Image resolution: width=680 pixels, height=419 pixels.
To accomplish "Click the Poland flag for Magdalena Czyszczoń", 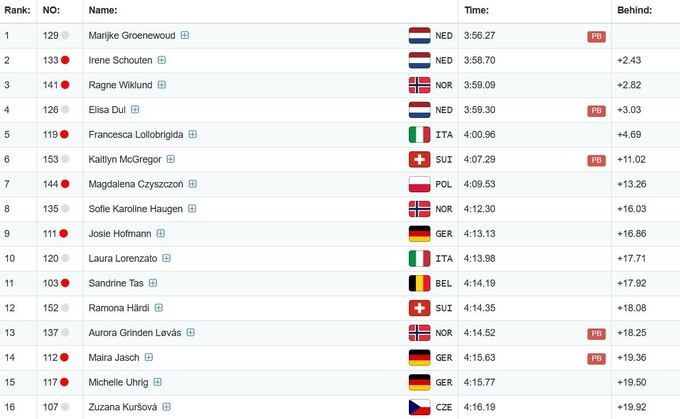I will click(419, 184).
